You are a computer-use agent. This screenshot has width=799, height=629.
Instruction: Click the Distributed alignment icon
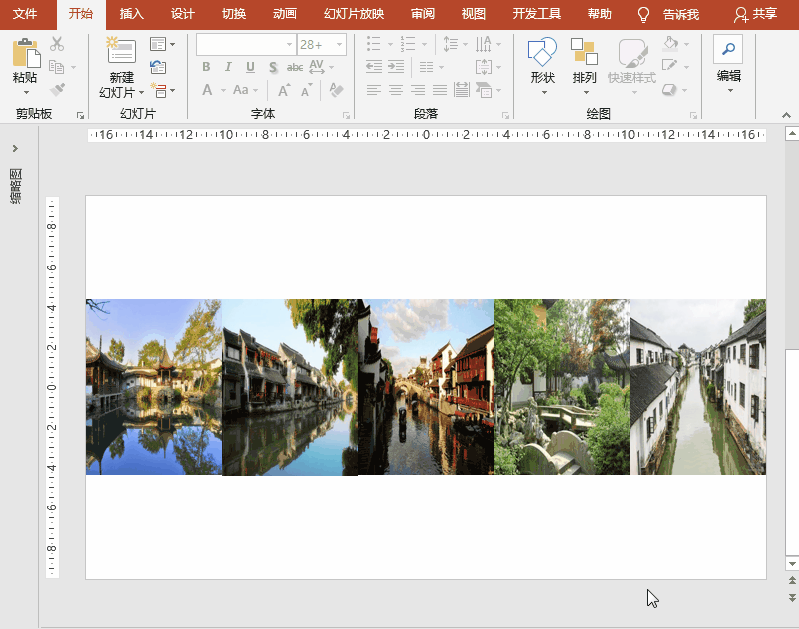[x=462, y=90]
